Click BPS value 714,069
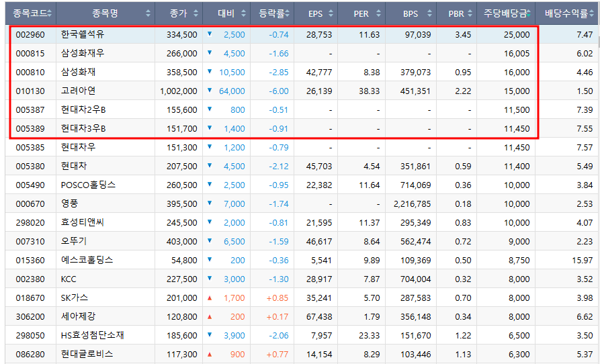 click(415, 185)
